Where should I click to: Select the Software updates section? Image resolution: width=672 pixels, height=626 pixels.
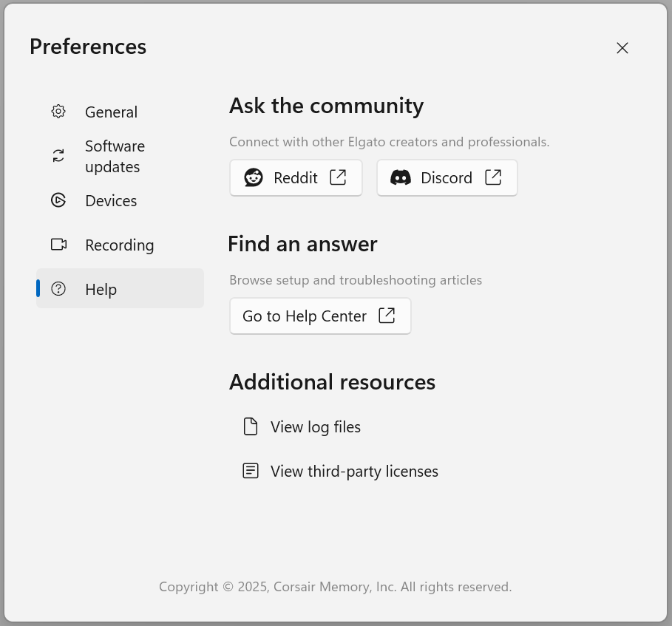(x=115, y=156)
